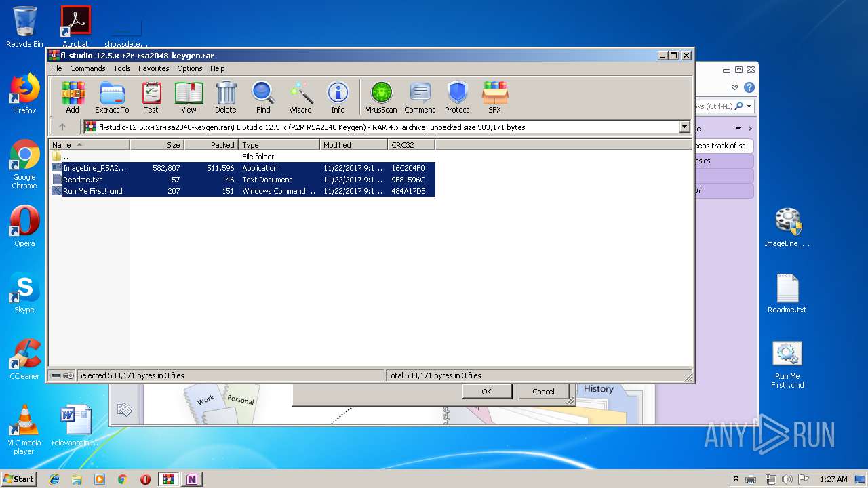Sort files by Type column
This screenshot has width=868, height=488.
[279, 144]
